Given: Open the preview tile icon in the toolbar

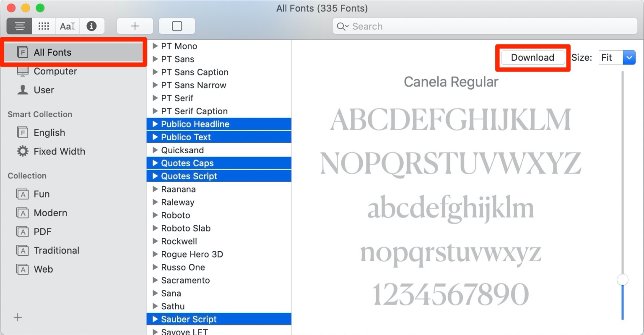Looking at the screenshot, I should (177, 26).
